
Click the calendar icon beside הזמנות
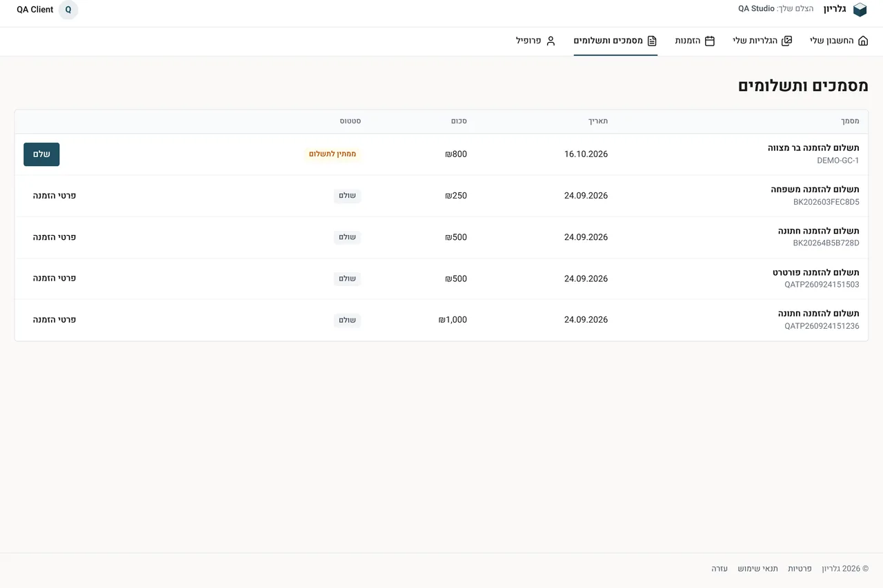709,41
